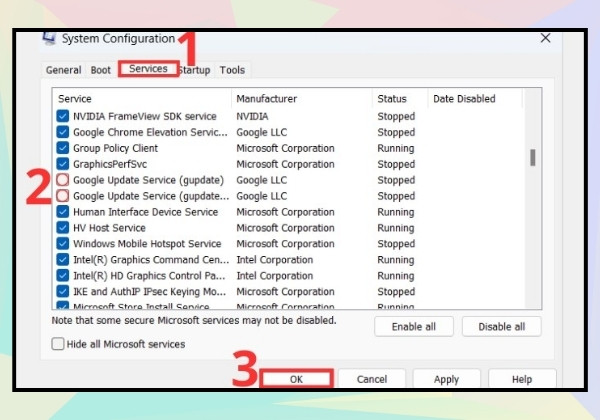Open the General tab
600x420 pixels.
pyautogui.click(x=64, y=70)
